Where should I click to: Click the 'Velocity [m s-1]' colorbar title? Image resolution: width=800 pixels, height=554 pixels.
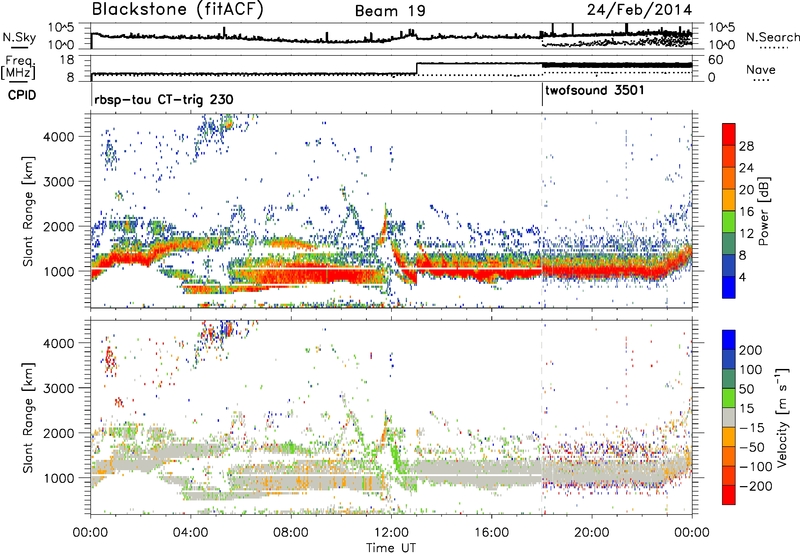pyautogui.click(x=781, y=418)
